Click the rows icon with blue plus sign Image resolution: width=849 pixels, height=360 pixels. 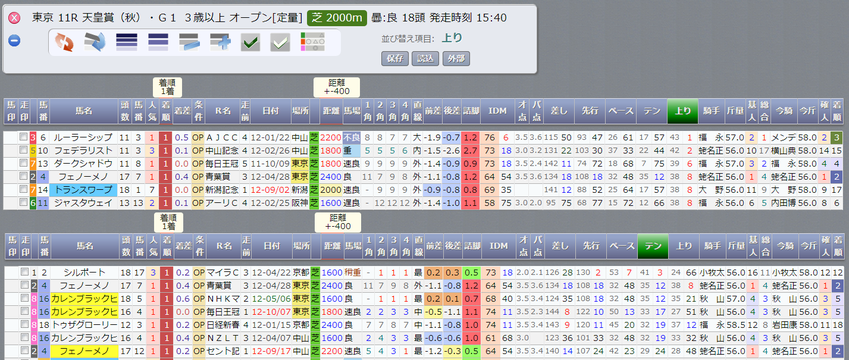tap(220, 42)
